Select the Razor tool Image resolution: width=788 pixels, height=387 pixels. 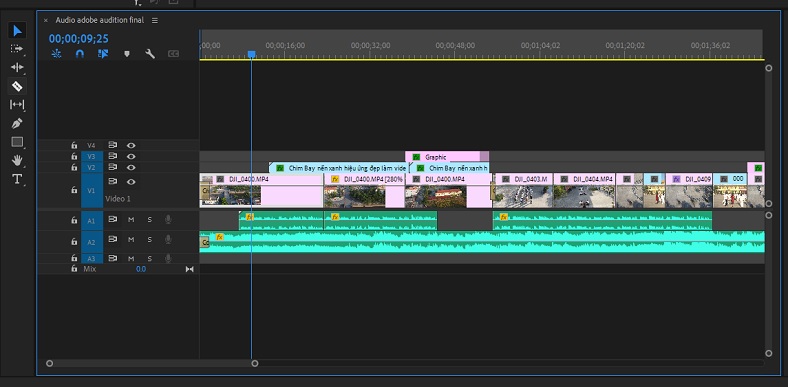[x=17, y=86]
